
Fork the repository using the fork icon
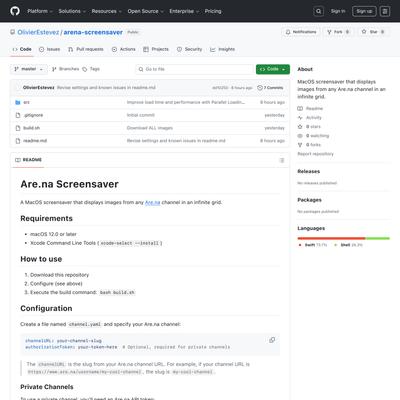click(329, 32)
